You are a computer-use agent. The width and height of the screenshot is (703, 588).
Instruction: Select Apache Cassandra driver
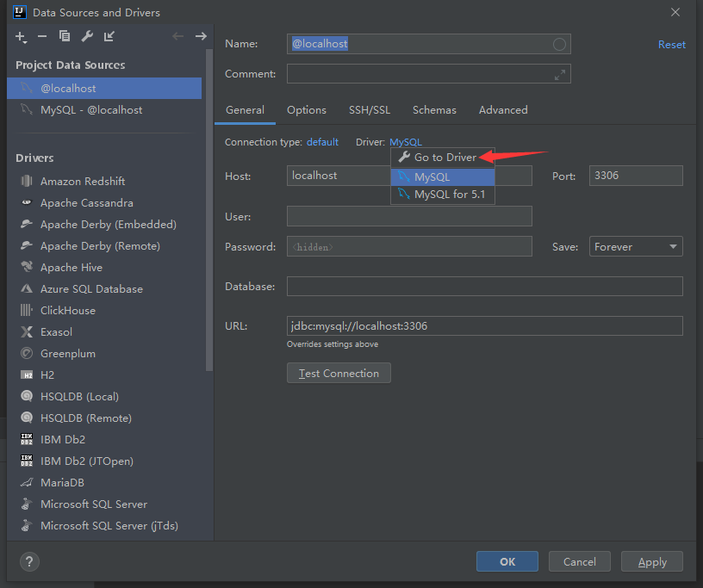tap(104, 202)
